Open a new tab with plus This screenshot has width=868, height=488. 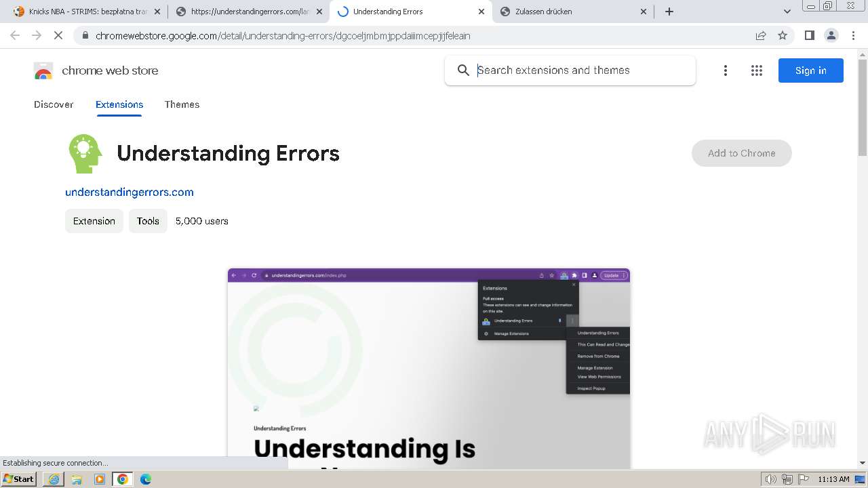click(669, 12)
